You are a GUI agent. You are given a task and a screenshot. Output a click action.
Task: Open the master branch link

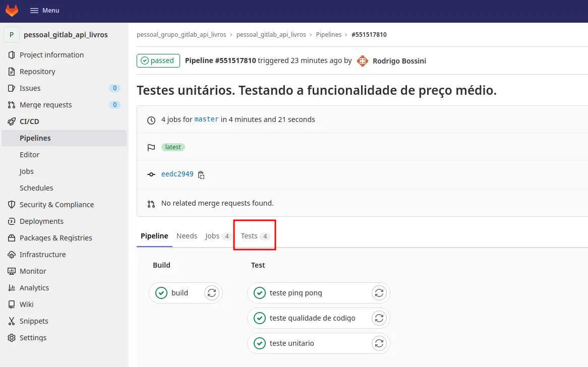[206, 119]
